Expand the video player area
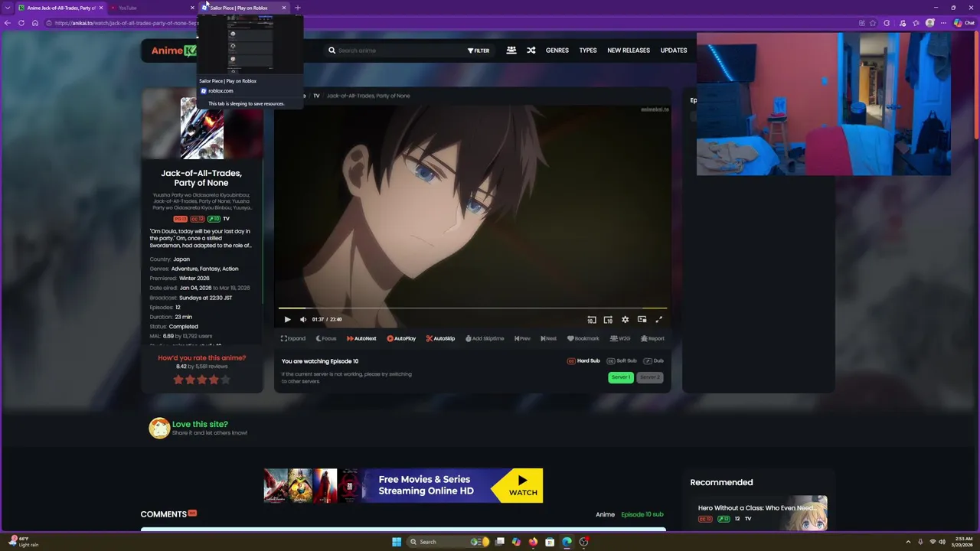The height and width of the screenshot is (551, 980). tap(293, 338)
